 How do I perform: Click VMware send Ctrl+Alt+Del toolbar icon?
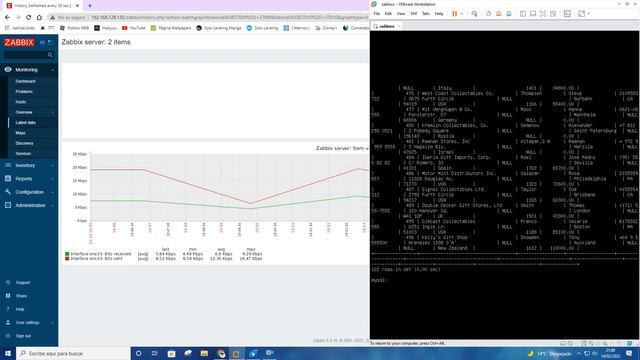coord(474,13)
